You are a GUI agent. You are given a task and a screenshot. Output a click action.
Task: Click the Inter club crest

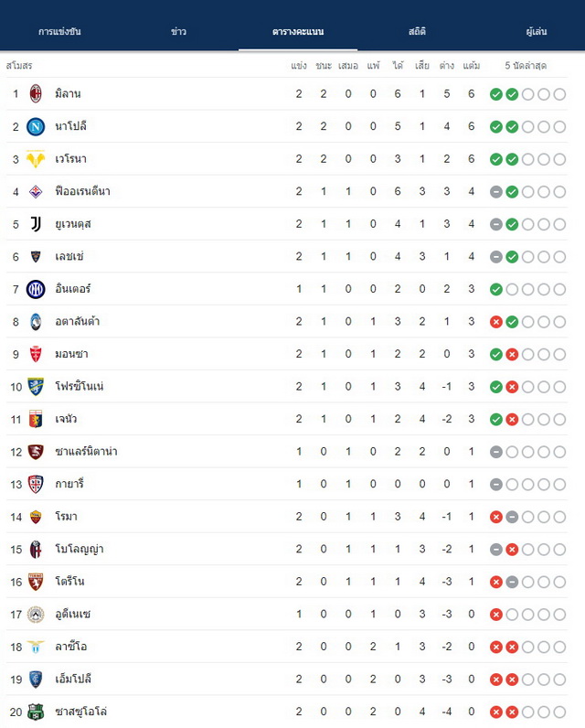(36, 289)
